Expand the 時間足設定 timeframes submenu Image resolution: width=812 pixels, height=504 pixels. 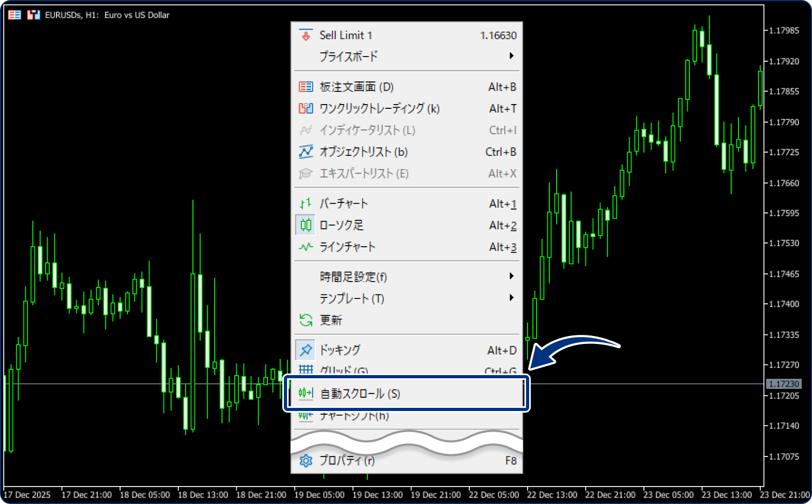[x=352, y=276]
